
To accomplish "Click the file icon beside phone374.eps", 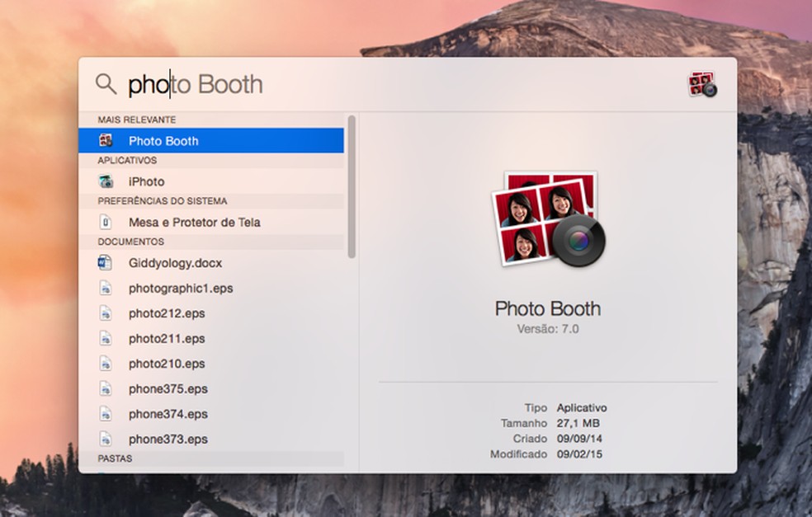I will point(106,414).
